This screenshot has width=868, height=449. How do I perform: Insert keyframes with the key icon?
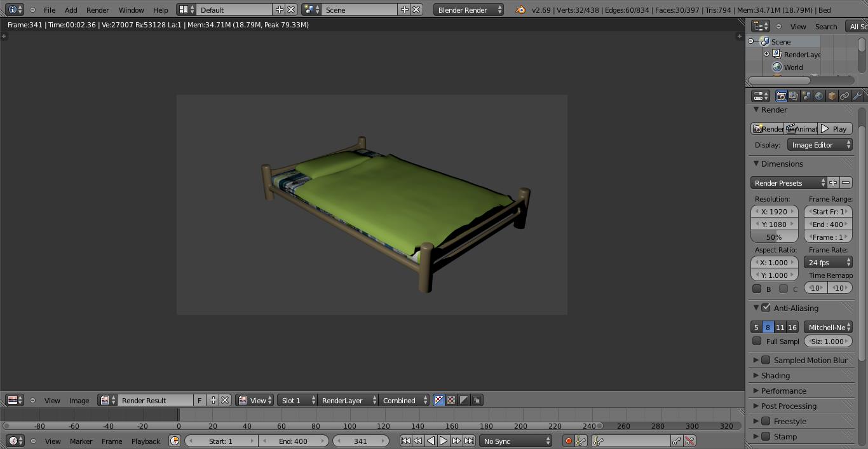coord(677,441)
